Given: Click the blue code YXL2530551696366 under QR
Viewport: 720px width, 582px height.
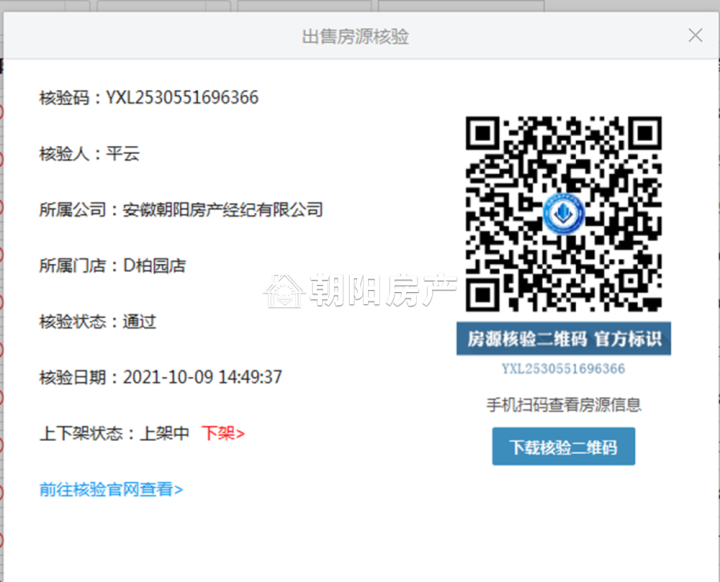Looking at the screenshot, I should 563,369.
